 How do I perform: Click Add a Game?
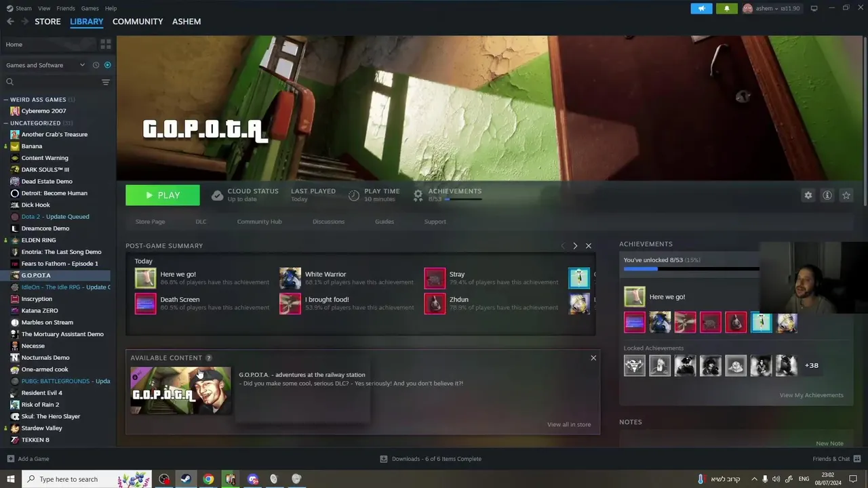(x=28, y=459)
